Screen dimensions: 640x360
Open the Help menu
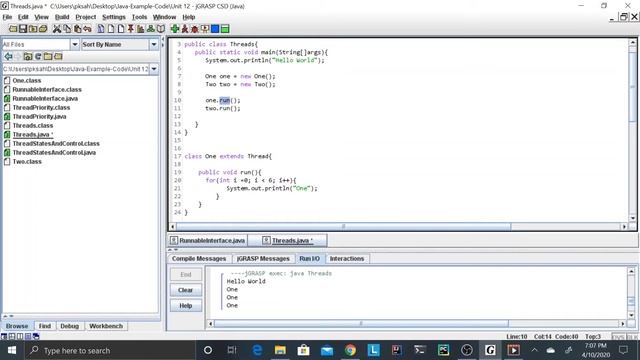pos(189,17)
